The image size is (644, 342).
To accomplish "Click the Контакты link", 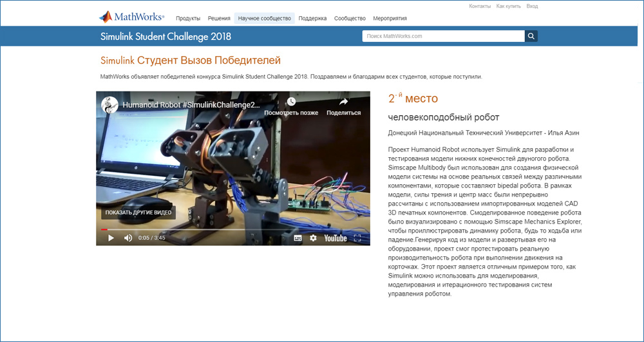I will click(480, 6).
